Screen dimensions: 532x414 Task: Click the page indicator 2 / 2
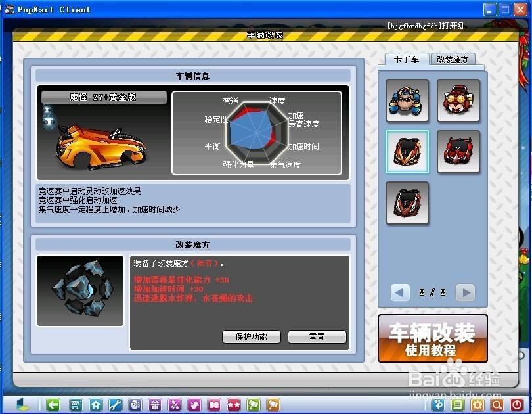[433, 292]
